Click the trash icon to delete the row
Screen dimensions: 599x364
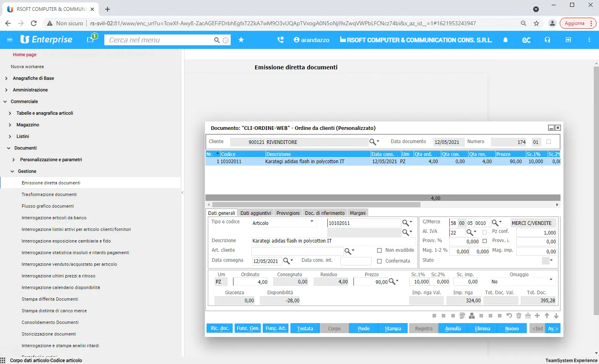click(x=519, y=316)
